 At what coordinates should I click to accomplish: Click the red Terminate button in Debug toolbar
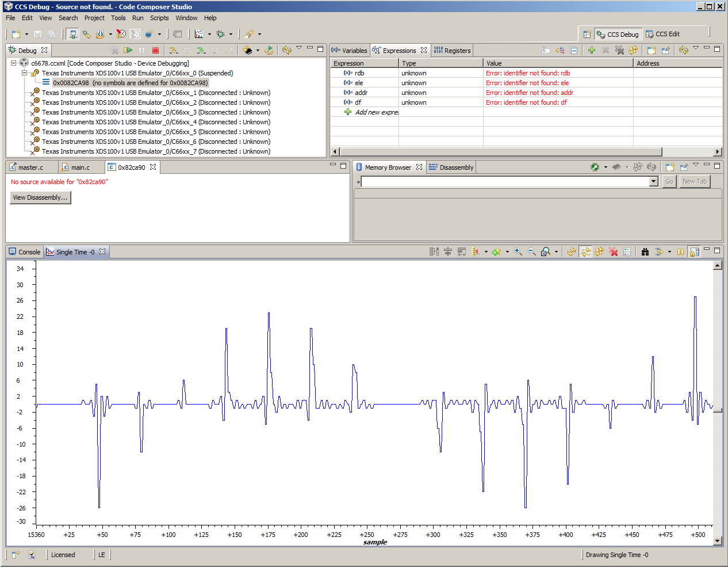[x=155, y=51]
